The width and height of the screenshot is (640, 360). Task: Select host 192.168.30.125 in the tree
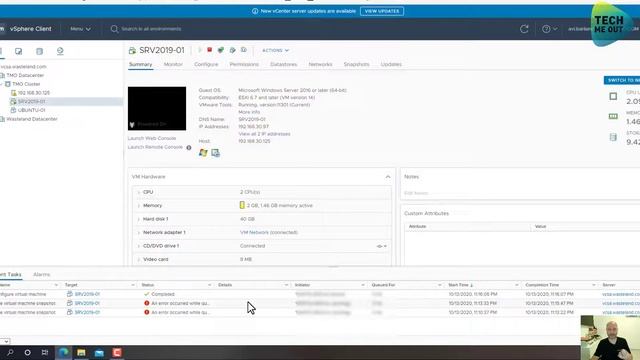click(33, 93)
